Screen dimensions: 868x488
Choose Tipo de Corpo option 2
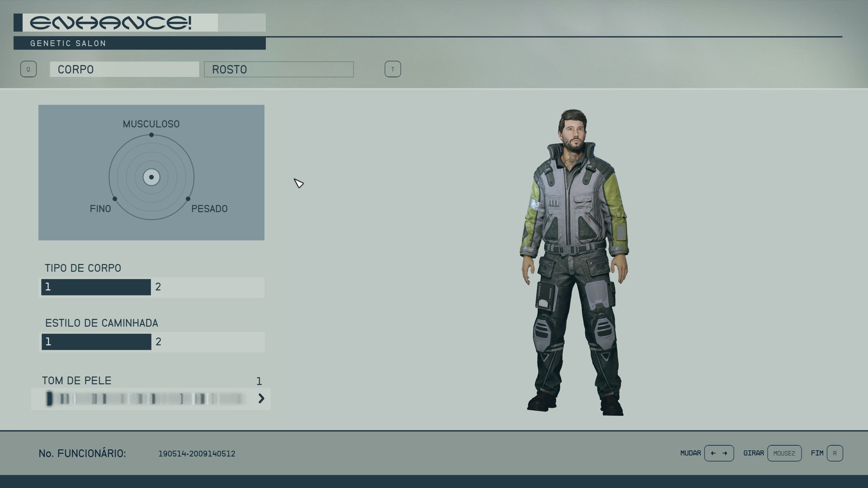[208, 287]
